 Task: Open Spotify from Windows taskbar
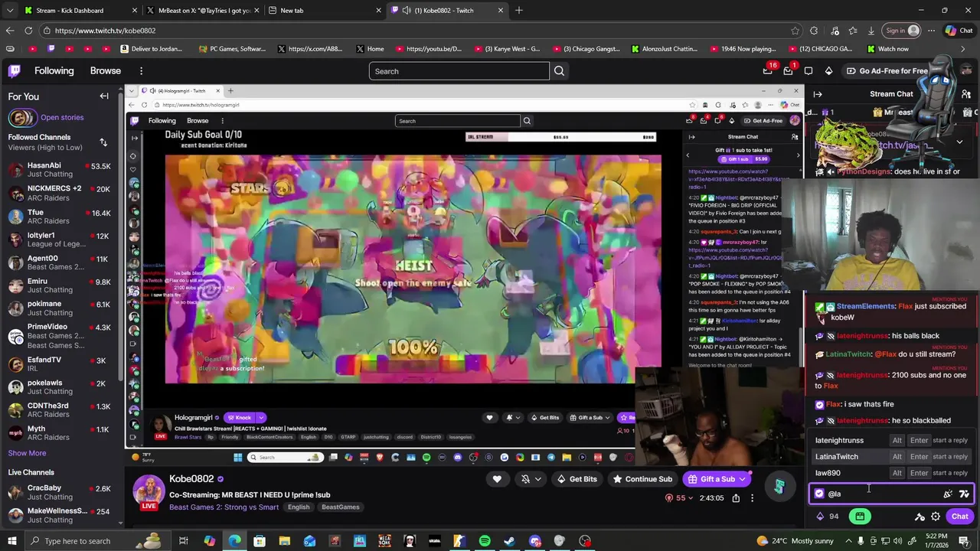pos(485,541)
